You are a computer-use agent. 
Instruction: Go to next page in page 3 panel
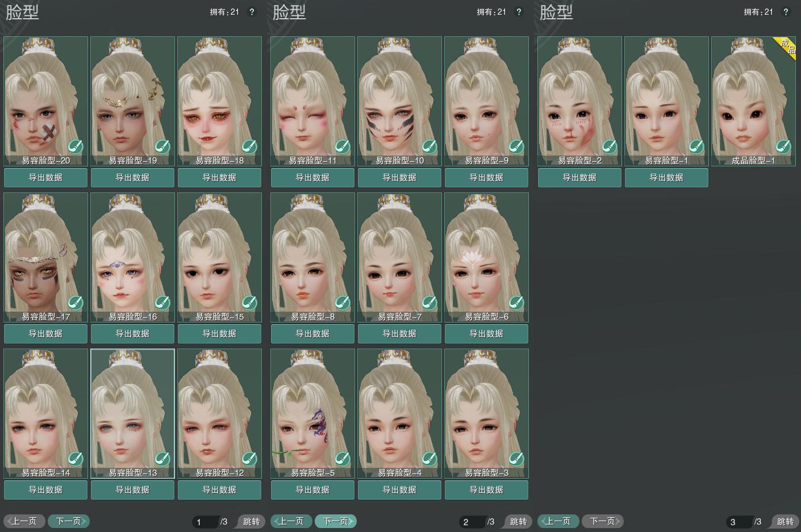click(603, 521)
